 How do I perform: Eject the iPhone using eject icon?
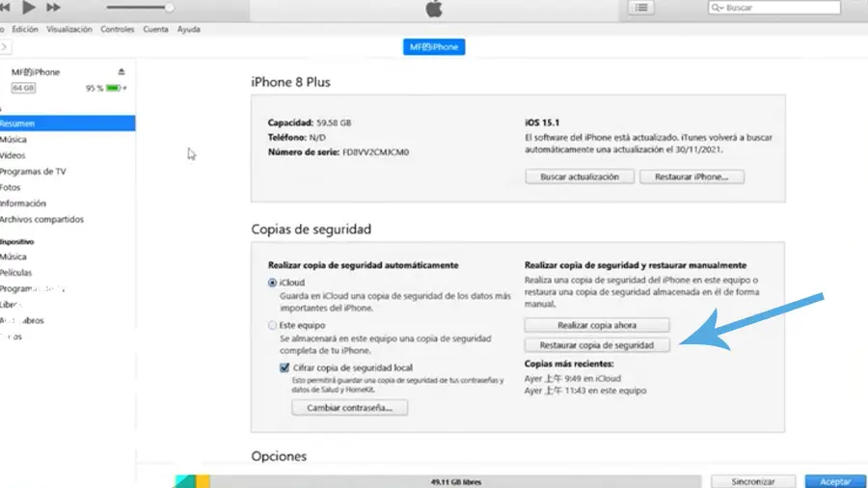click(122, 71)
